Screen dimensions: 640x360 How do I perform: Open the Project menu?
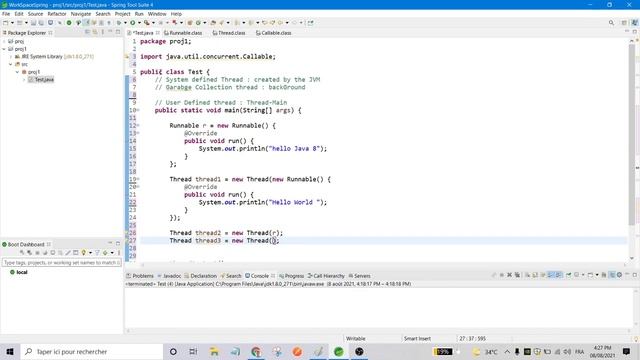[122, 14]
